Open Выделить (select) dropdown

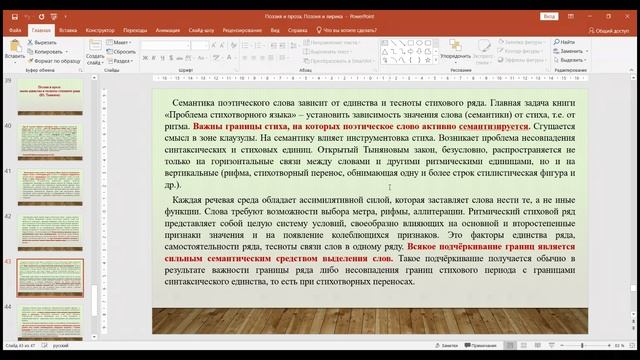[570, 60]
